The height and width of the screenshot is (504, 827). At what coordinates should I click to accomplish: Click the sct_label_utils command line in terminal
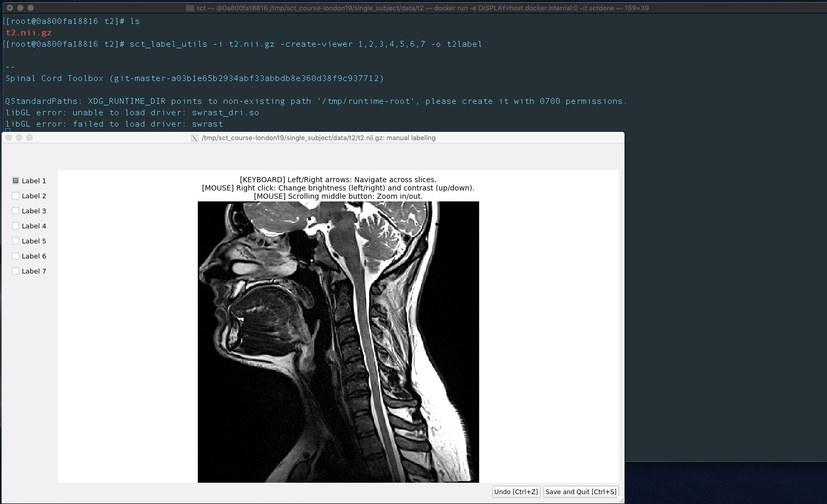coord(306,44)
